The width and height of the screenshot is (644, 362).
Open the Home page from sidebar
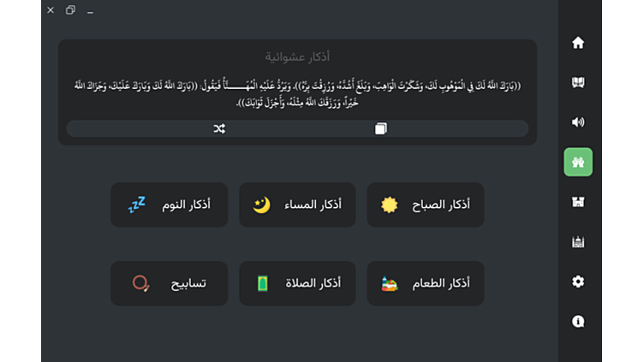pyautogui.click(x=578, y=43)
